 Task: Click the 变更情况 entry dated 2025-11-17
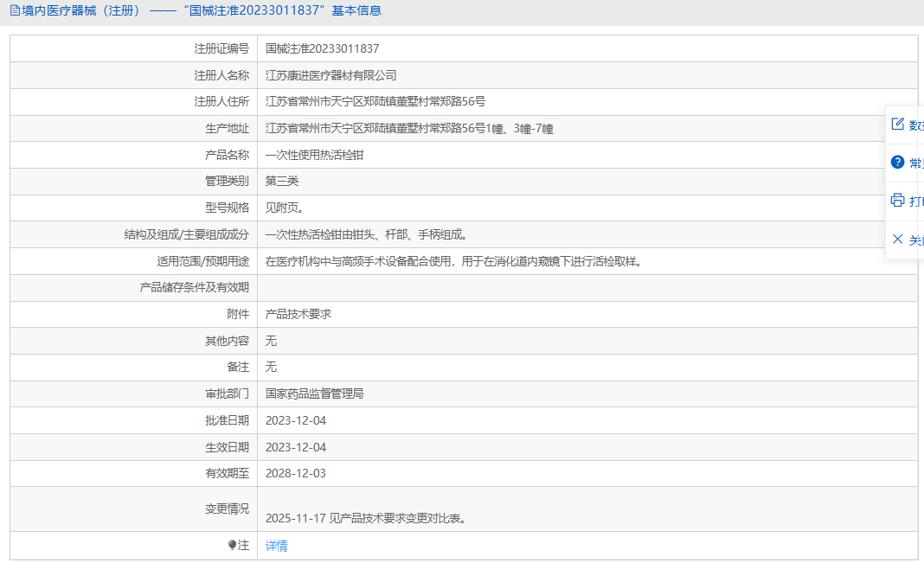(367, 519)
